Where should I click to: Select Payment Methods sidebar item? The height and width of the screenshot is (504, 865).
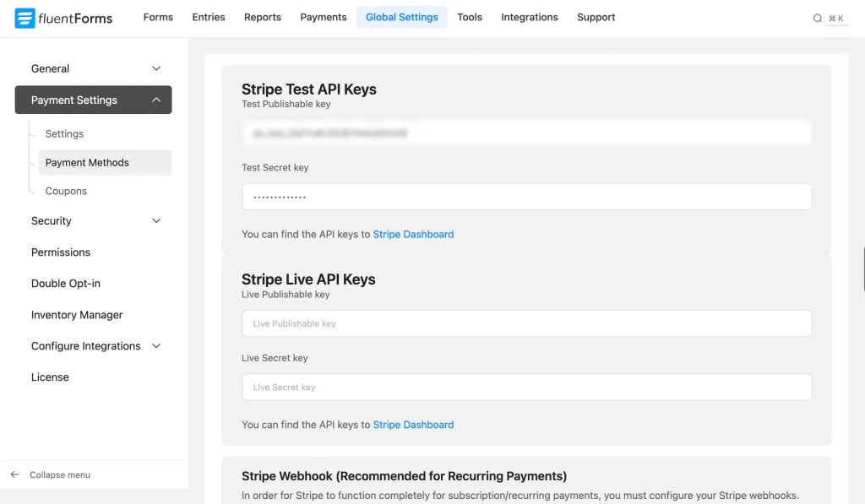pos(105,163)
